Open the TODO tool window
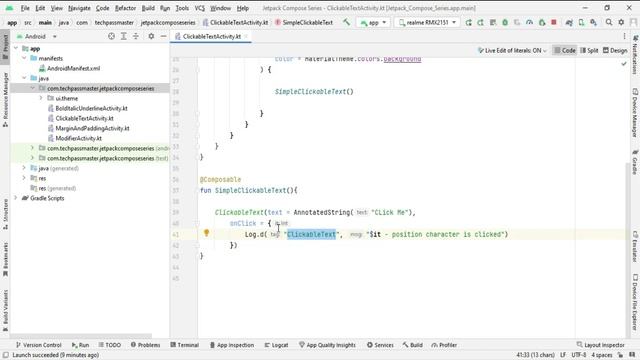This screenshot has height=360, width=640. [x=110, y=345]
